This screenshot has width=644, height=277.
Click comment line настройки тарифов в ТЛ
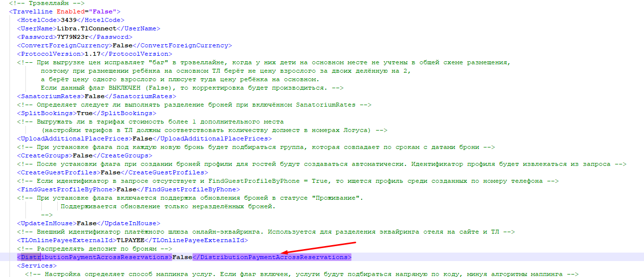point(214,130)
